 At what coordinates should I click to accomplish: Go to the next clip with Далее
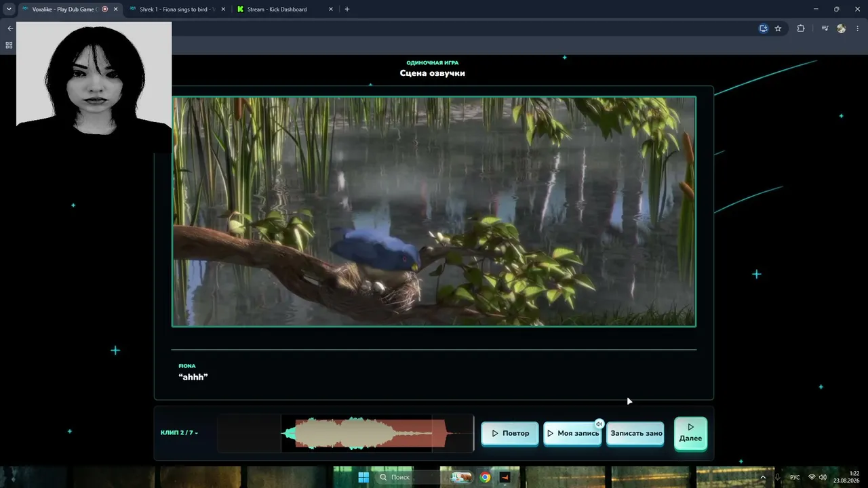point(690,433)
